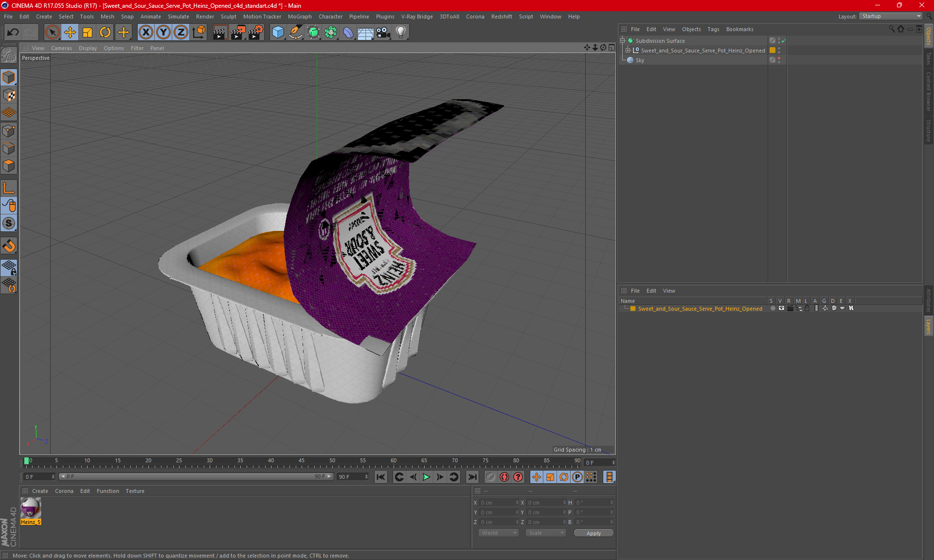Screen dimensions: 934x560
Task: Switch to Points mode
Action: click(9, 131)
